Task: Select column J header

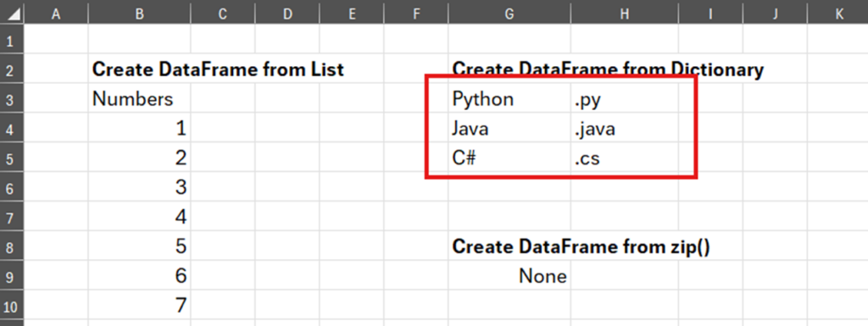Action: (x=775, y=14)
